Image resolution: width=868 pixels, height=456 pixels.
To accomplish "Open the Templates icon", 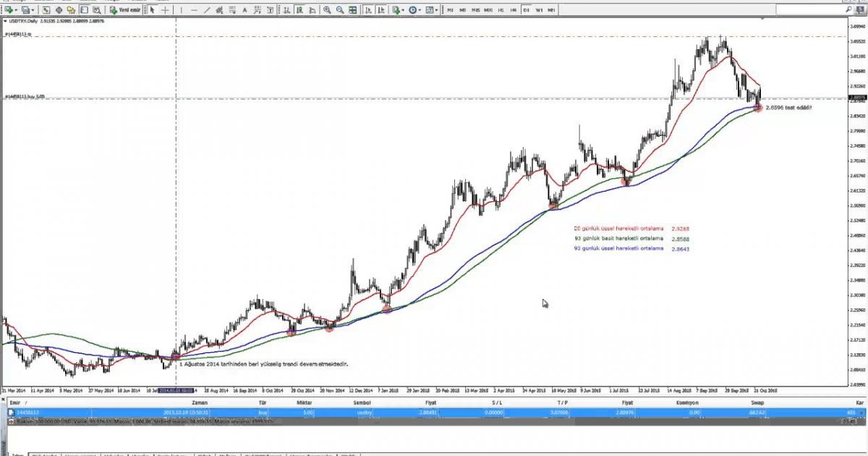I will click(429, 10).
